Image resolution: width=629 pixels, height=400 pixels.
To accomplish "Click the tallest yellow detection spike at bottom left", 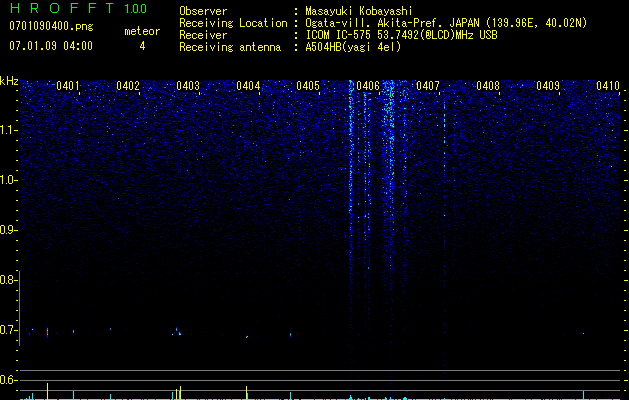I will (47, 391).
